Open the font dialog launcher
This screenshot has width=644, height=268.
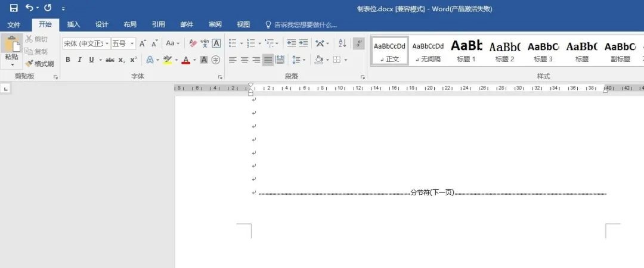point(220,77)
